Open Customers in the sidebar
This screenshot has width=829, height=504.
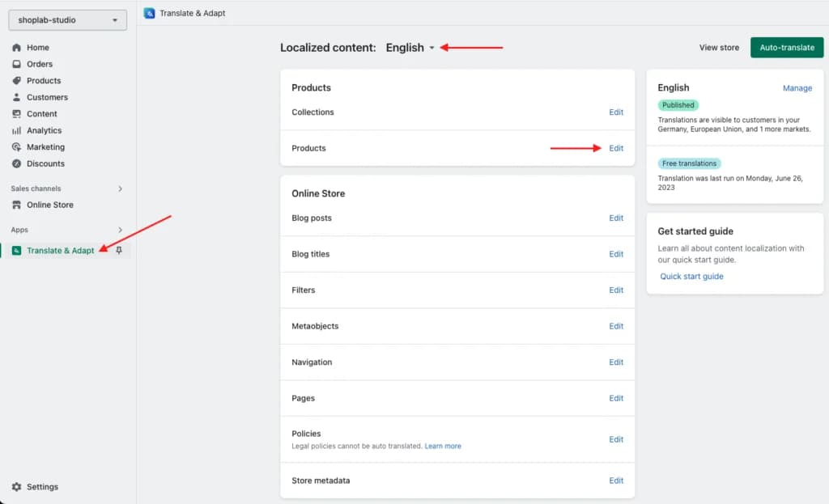pos(47,97)
